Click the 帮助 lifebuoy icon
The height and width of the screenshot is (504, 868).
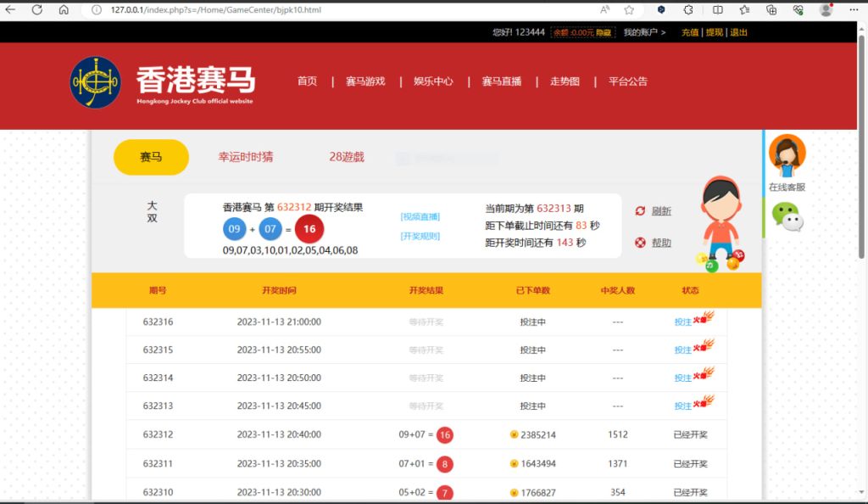click(x=641, y=243)
